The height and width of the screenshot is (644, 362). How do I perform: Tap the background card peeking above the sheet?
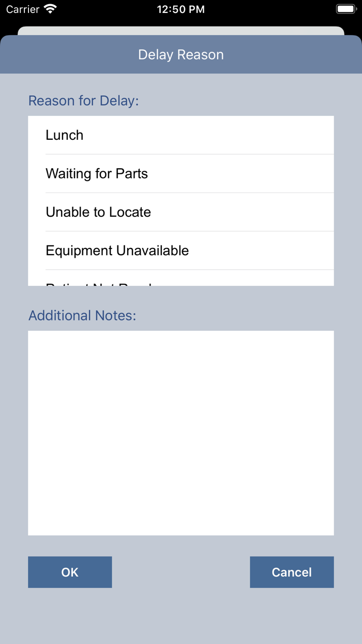click(181, 31)
